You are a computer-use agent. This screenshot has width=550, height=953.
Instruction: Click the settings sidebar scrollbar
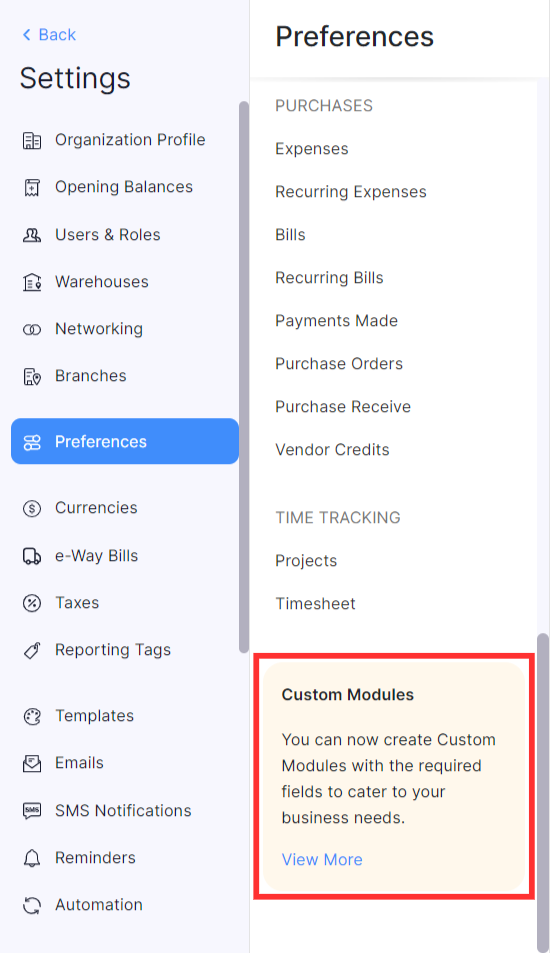(x=244, y=377)
